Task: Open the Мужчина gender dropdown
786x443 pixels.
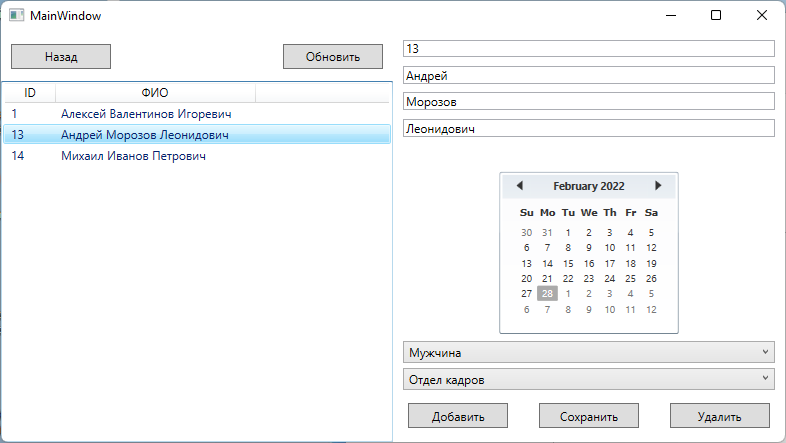Action: 589,352
